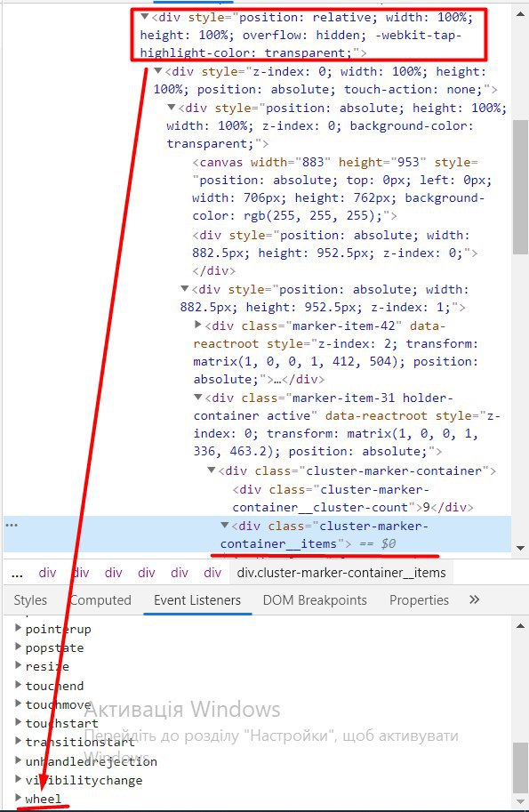
Task: Expand the visibilitychange event listener
Action: [18, 779]
